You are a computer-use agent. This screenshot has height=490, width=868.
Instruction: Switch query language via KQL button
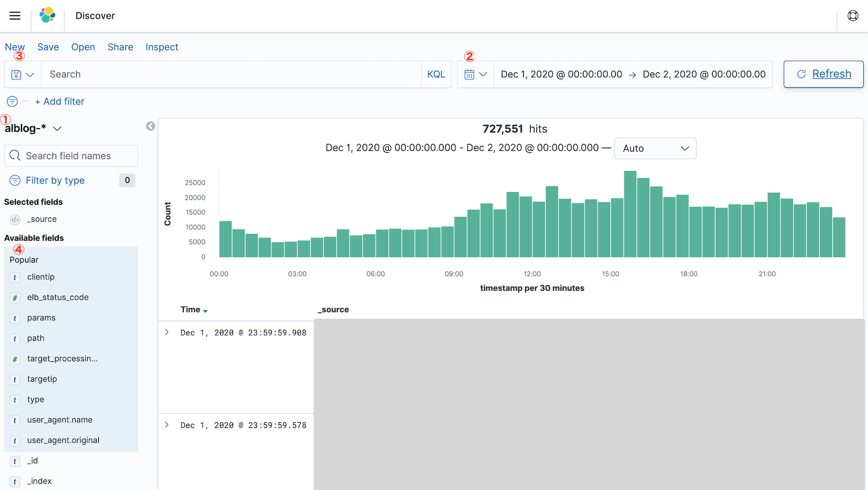[436, 74]
